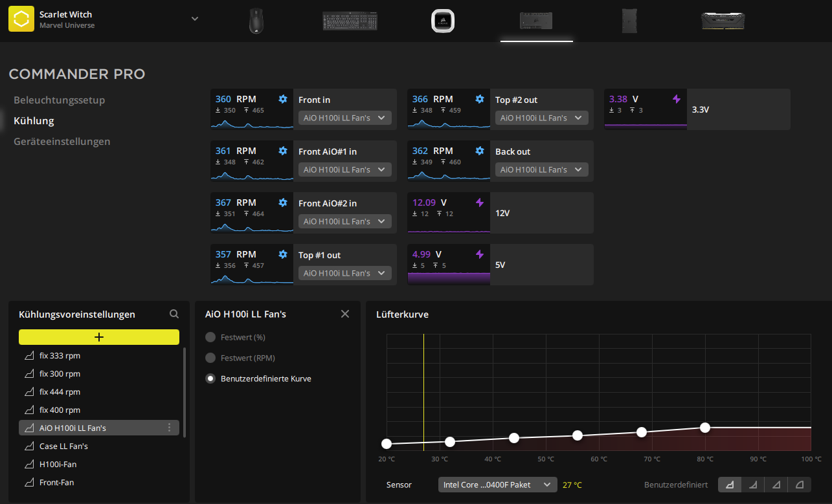Click the yellow iCUE profile logo

point(21,19)
